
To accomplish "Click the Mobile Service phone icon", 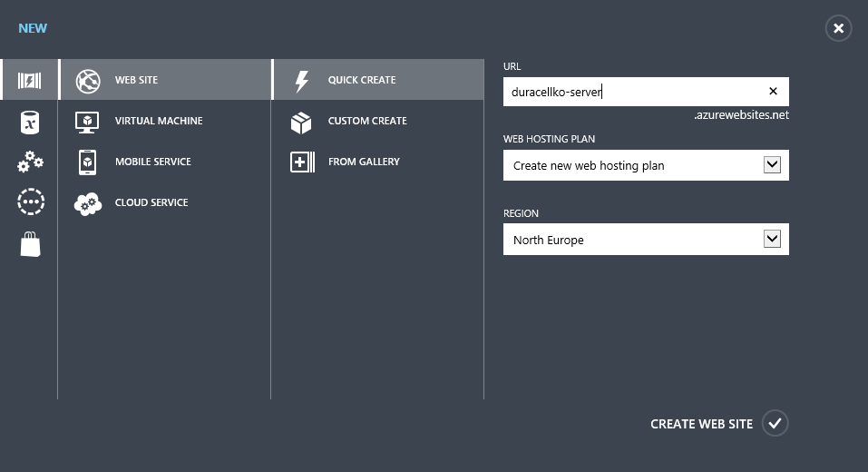I will coord(87,162).
